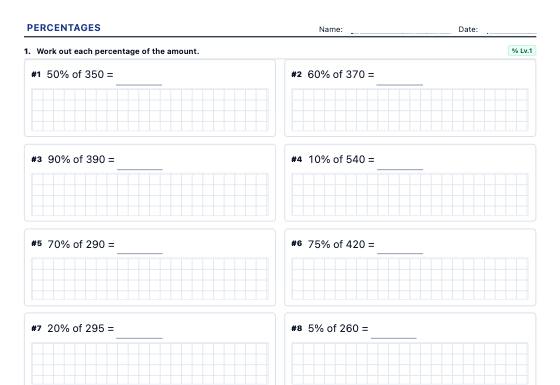Click the '50% of 350 =' question text
Viewport: 560px width, 385px height.
[80, 74]
